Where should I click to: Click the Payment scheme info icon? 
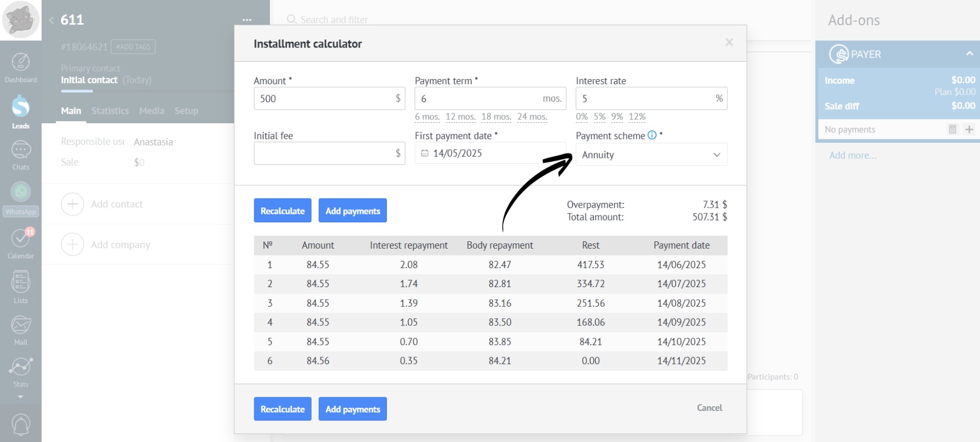tap(652, 135)
